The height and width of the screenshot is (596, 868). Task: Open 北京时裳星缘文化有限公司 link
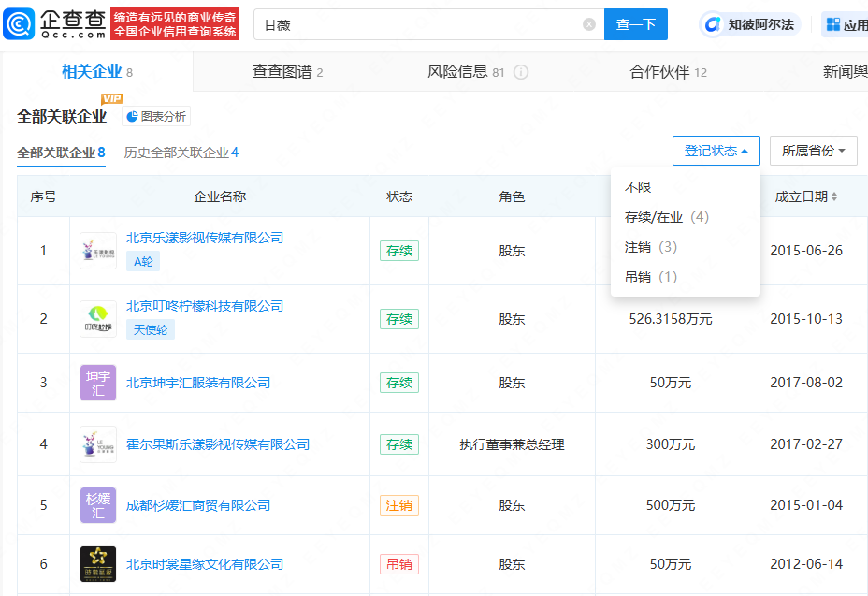(x=205, y=564)
